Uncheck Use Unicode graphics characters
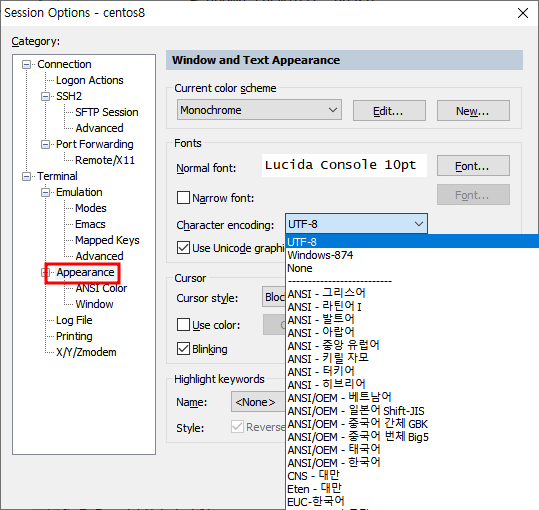This screenshot has width=539, height=510. (x=183, y=248)
